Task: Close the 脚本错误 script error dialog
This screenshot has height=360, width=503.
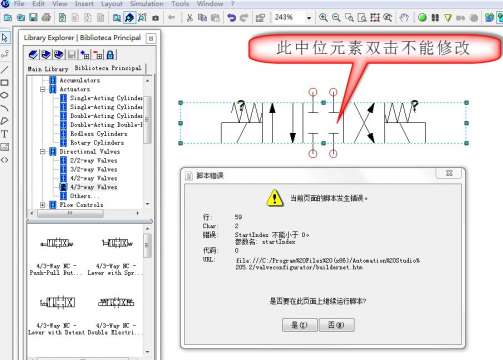Action: point(449,173)
